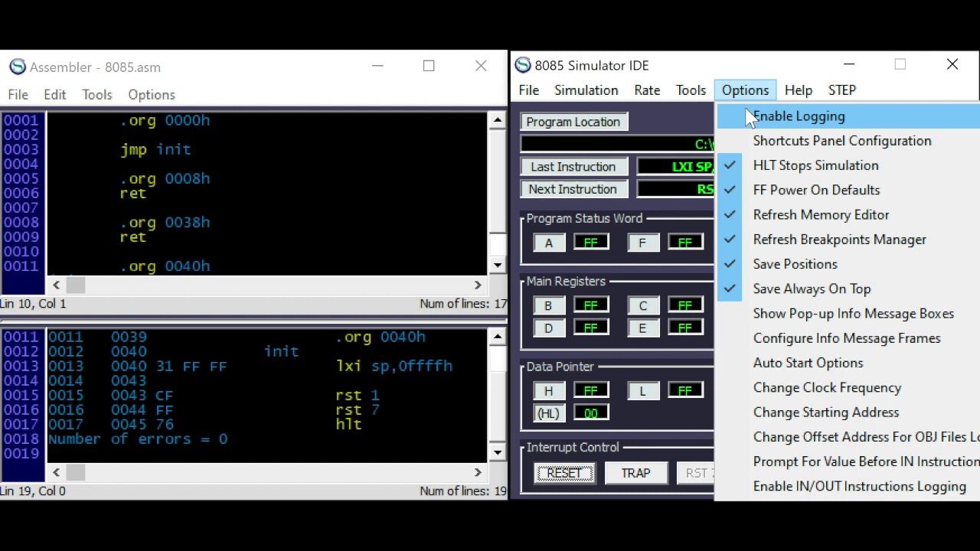The image size is (980, 551).
Task: Select Change Clock Frequency
Action: point(848,387)
